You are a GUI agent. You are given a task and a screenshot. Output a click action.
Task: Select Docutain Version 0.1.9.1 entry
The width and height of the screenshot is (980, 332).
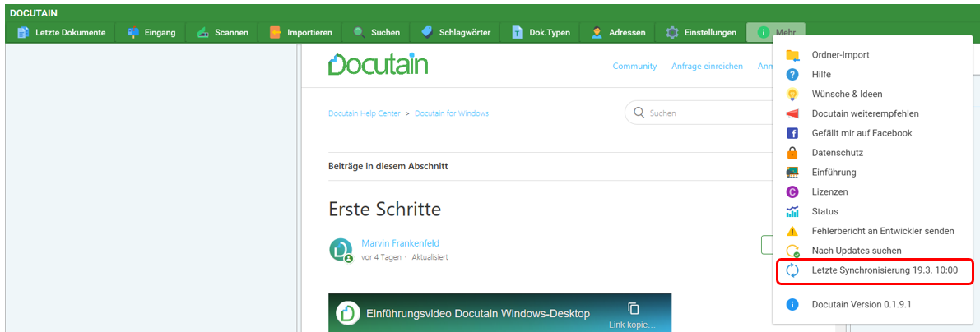[872, 305]
